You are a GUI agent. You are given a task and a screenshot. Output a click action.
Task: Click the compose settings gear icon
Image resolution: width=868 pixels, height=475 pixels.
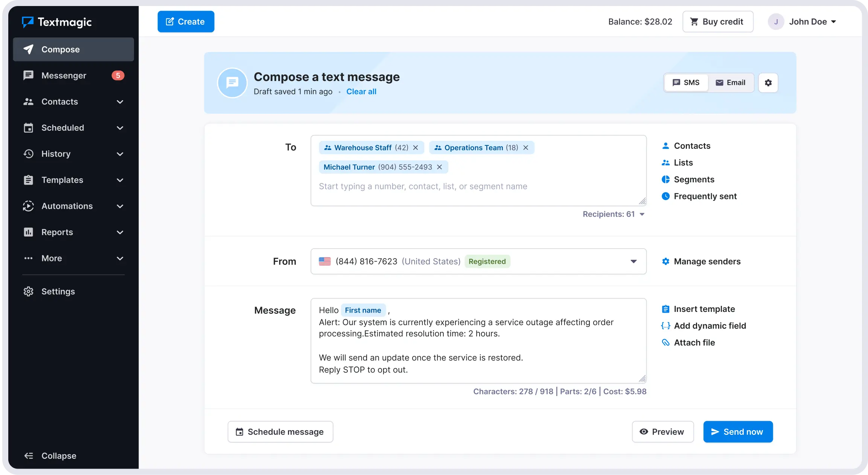pos(768,82)
